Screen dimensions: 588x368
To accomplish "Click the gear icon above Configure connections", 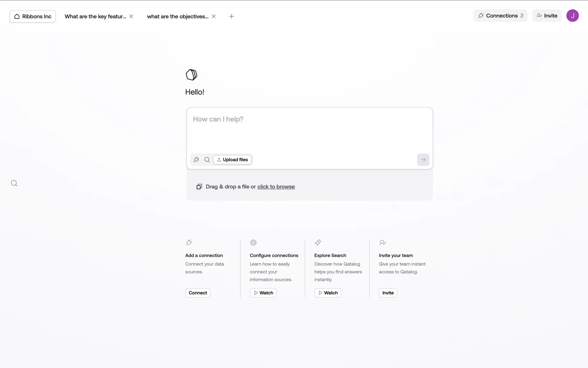I will [253, 243].
